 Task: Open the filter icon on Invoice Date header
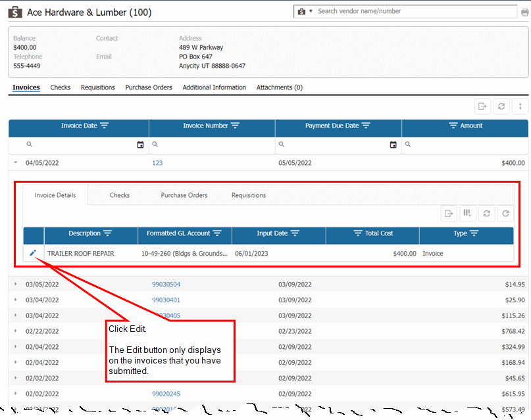pyautogui.click(x=105, y=126)
